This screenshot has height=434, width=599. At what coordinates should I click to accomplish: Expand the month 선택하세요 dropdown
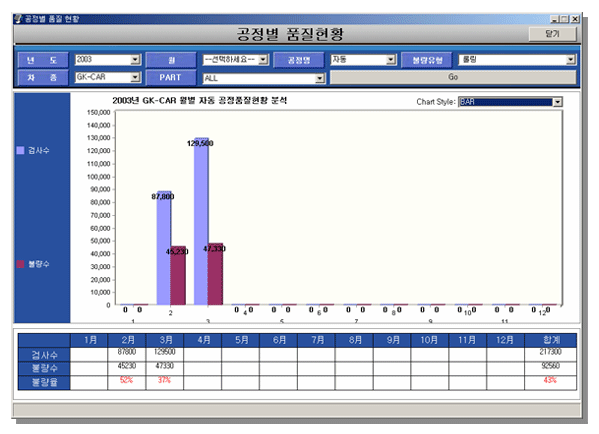[263, 60]
